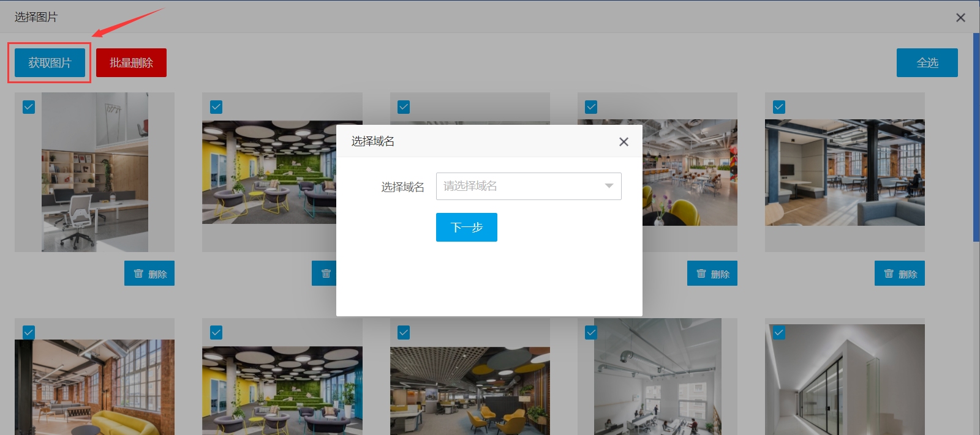The width and height of the screenshot is (980, 435).
Task: Uncheck the brick loft with yellow sofa checkbox
Action: [x=29, y=332]
